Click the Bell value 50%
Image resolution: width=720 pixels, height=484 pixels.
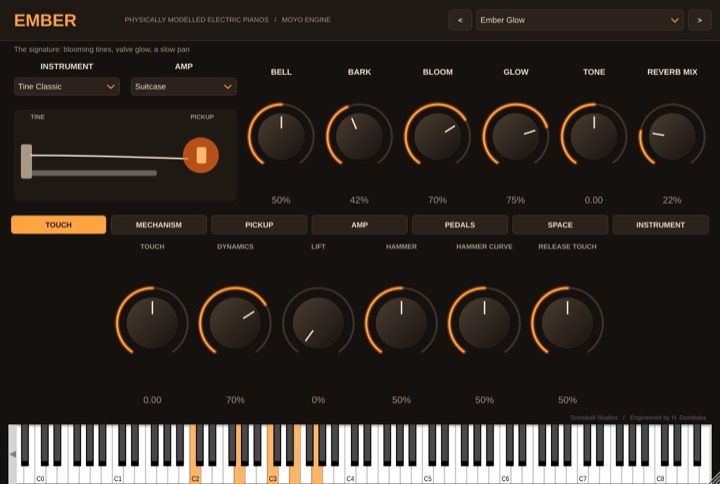click(281, 200)
